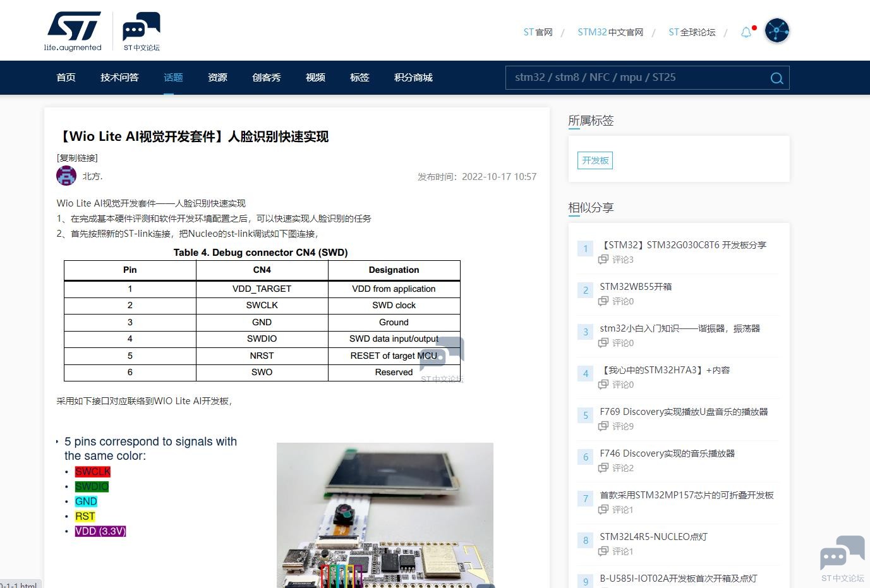Click comment icon under STM32MP157 post
This screenshot has height=588, width=870.
pos(603,509)
